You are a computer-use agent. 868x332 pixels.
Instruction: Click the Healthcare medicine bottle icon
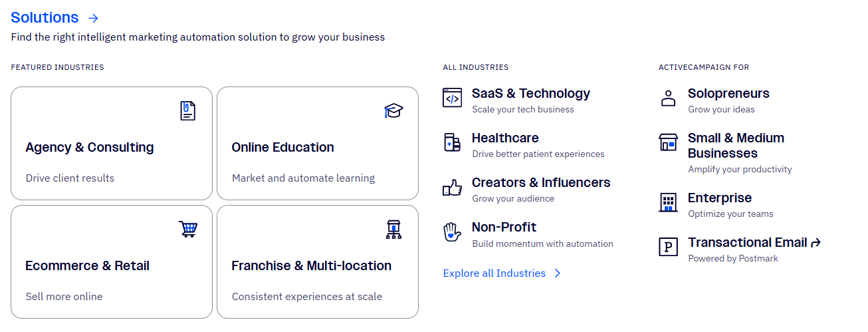pos(452,142)
